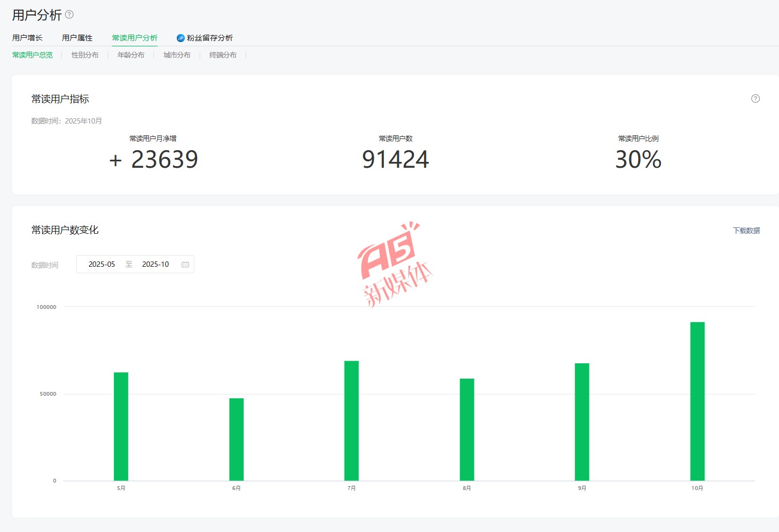
Task: Click help icon next to 用户分析 title
Action: [69, 15]
